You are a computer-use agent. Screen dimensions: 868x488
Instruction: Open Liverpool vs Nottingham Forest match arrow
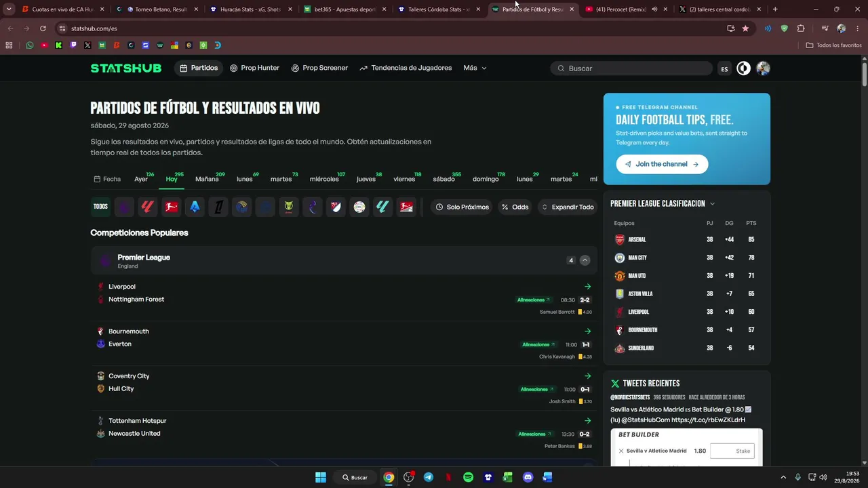587,287
